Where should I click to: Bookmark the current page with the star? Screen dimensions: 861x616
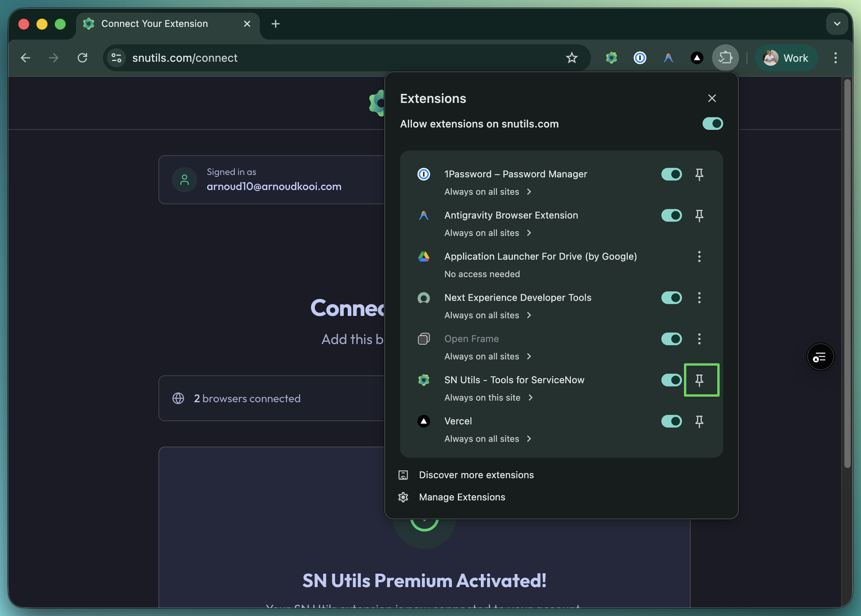571,58
